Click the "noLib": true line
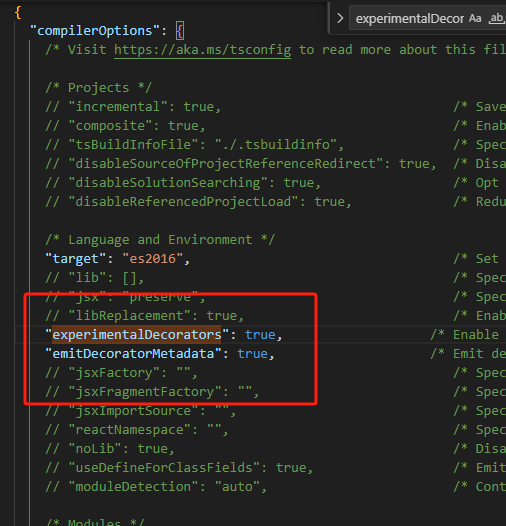This screenshot has height=526, width=506. pyautogui.click(x=110, y=449)
